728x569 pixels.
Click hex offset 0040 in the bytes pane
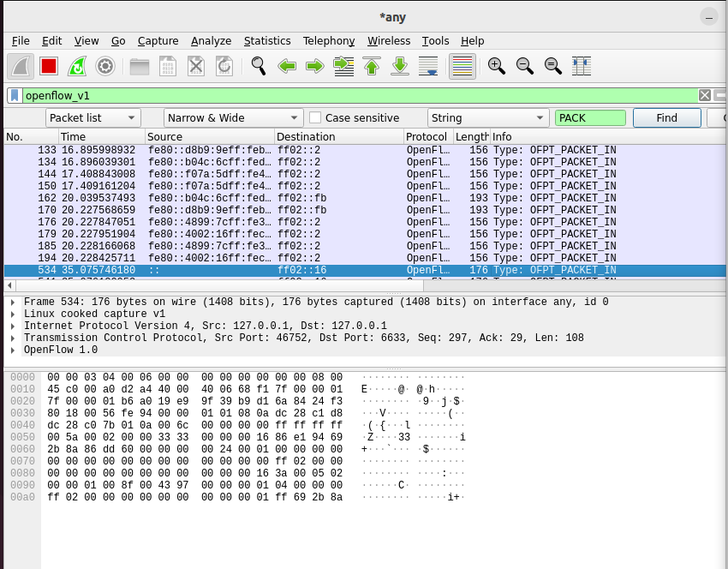point(22,425)
